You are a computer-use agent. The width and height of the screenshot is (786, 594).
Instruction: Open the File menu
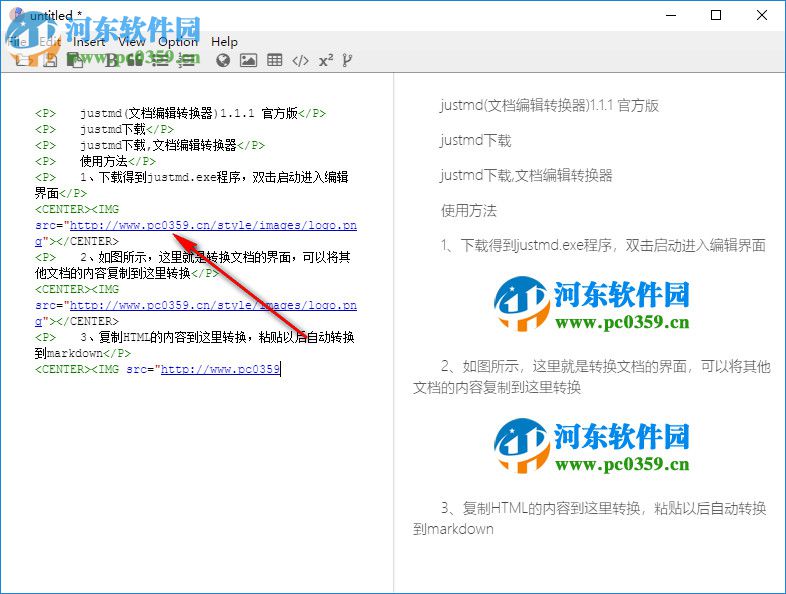(x=19, y=42)
